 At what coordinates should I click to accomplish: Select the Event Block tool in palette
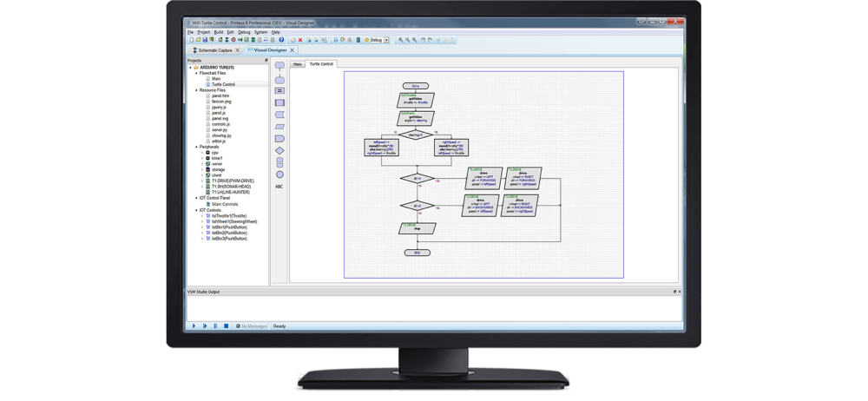(279, 65)
